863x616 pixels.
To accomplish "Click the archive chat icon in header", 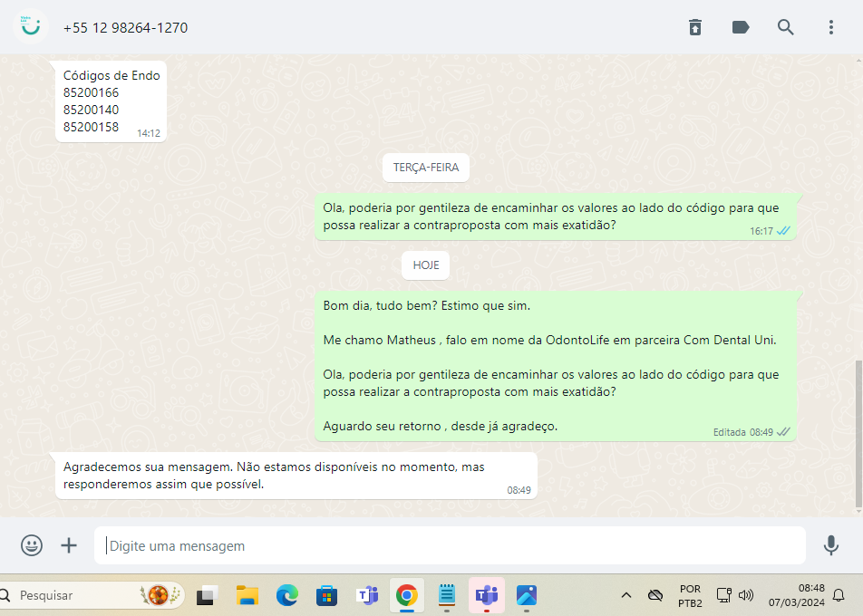I will [694, 27].
